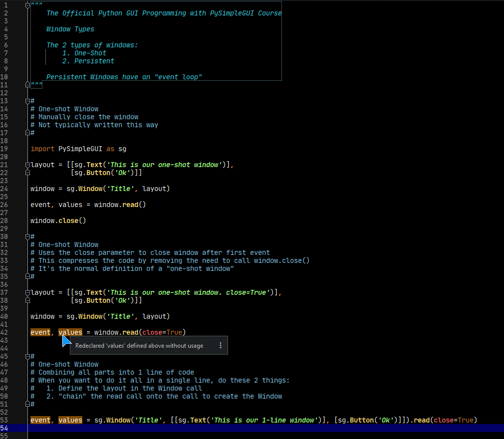Click the 'Ok' button string on line 38
The image size is (504, 439).
click(x=122, y=300)
